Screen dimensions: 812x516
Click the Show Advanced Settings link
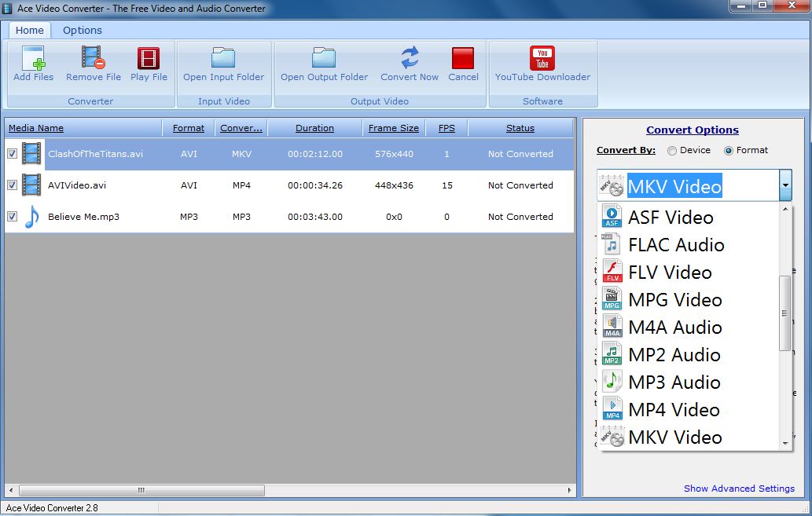click(739, 489)
